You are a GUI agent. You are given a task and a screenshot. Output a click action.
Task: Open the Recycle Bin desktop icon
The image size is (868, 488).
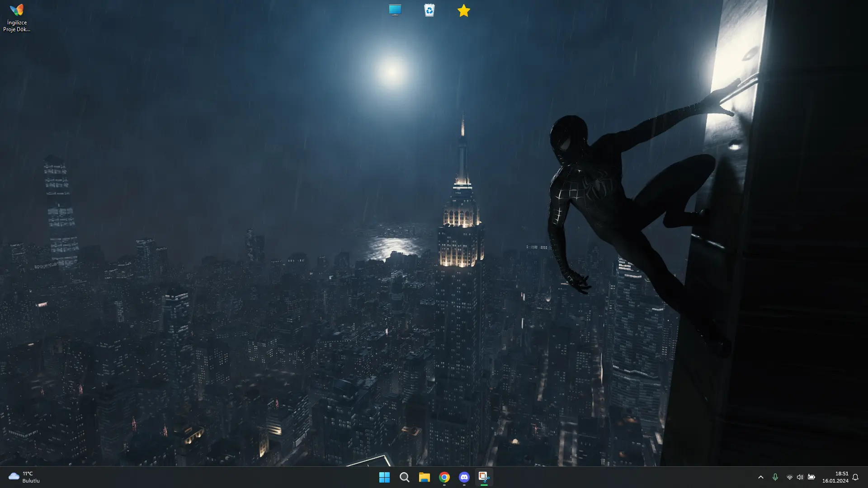coord(429,10)
